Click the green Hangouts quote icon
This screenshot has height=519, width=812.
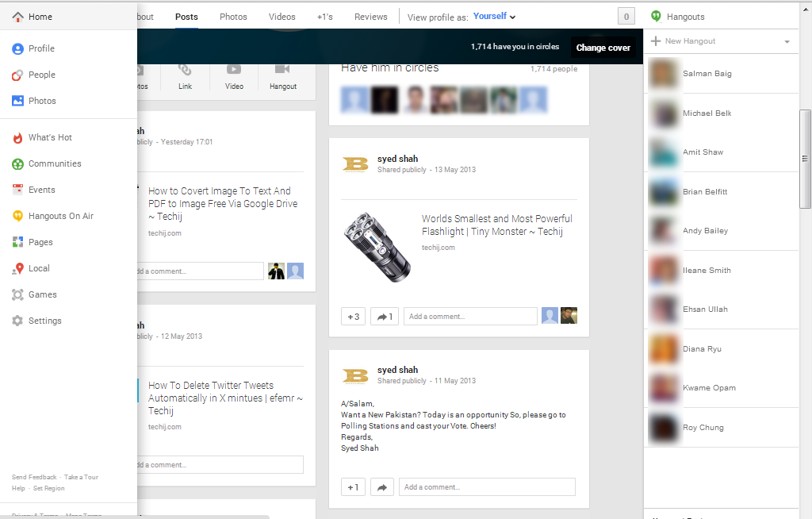(x=656, y=17)
